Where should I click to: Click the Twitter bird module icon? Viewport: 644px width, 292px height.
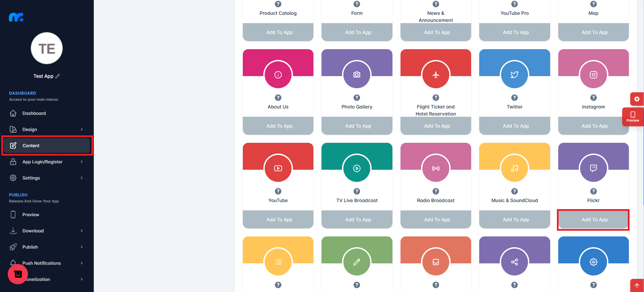coord(514,74)
